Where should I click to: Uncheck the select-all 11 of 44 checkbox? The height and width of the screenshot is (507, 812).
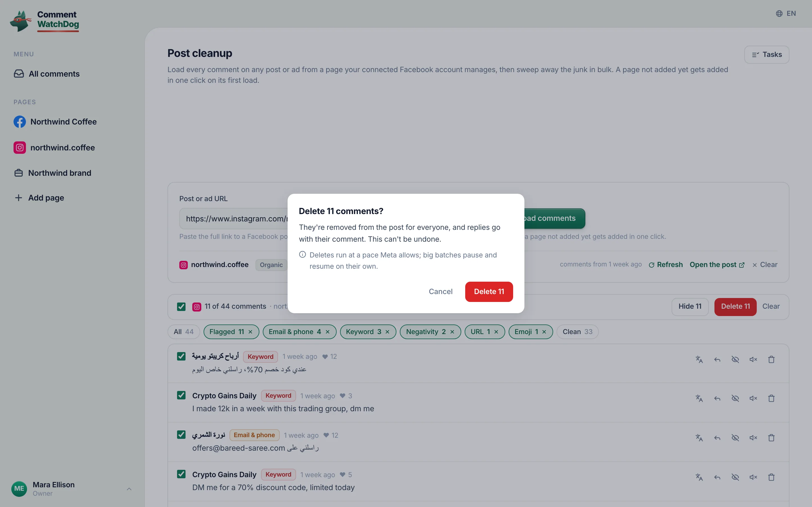click(x=181, y=306)
